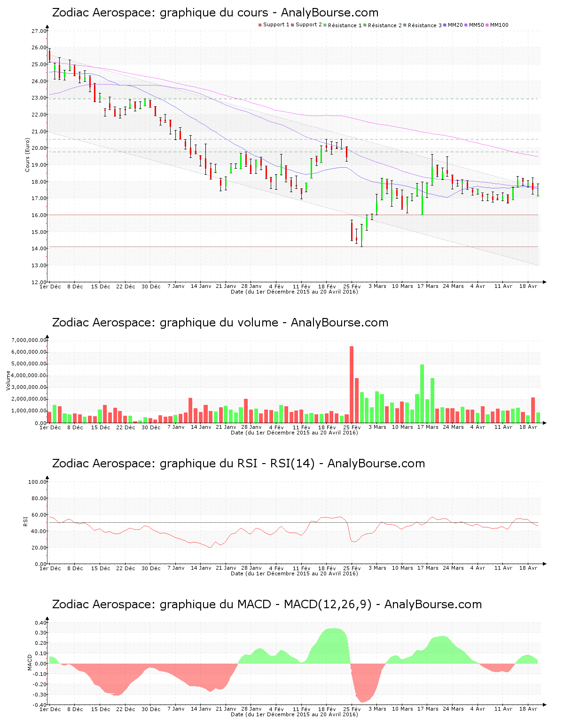Click the Support 1 legend swatch
Viewport: 564px width, 728px height.
pos(260,25)
